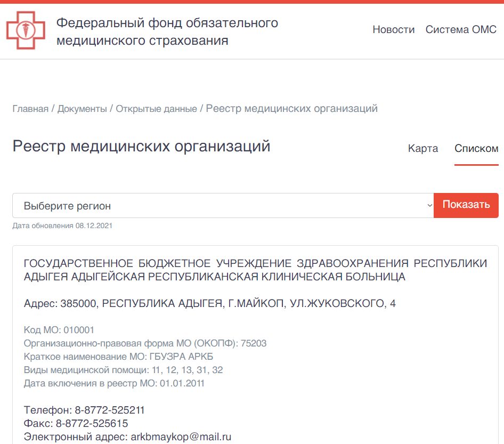The width and height of the screenshot is (504, 444).
Task: Click the address line 385000, РЕСПУБЛИКА АДЫГЕЯ
Action: (x=209, y=303)
